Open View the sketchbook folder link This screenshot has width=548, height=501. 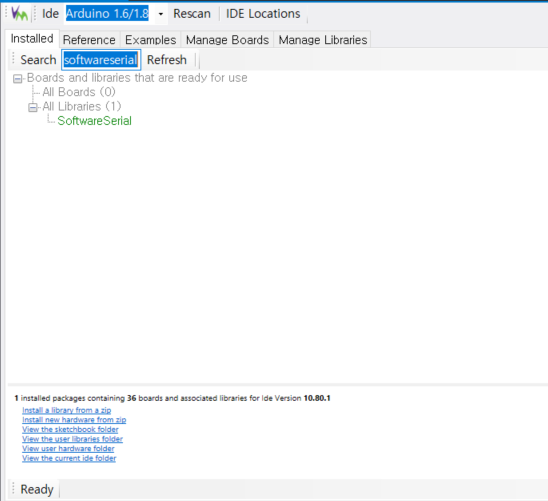coord(70,429)
